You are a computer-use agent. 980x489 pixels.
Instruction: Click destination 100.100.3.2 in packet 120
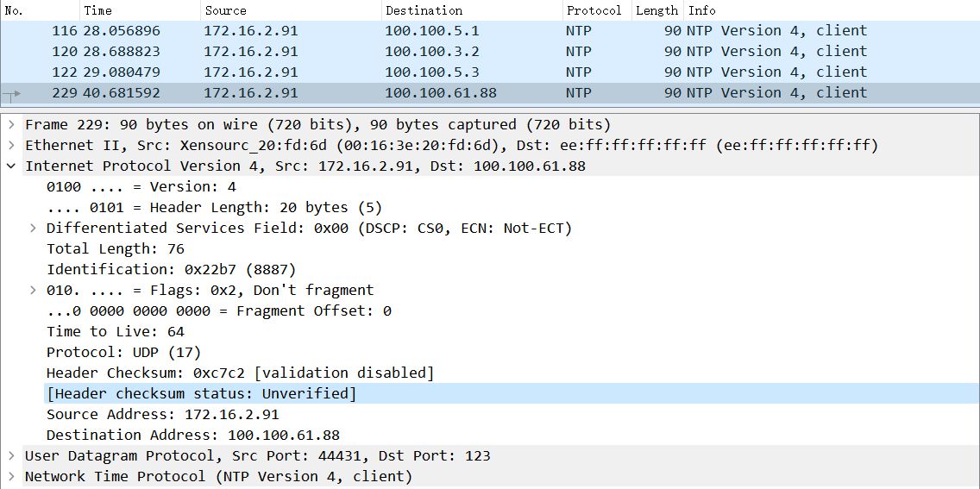tap(432, 51)
